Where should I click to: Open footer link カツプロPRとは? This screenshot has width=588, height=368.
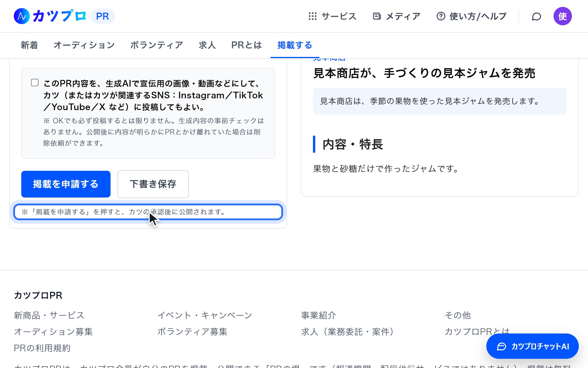(477, 332)
